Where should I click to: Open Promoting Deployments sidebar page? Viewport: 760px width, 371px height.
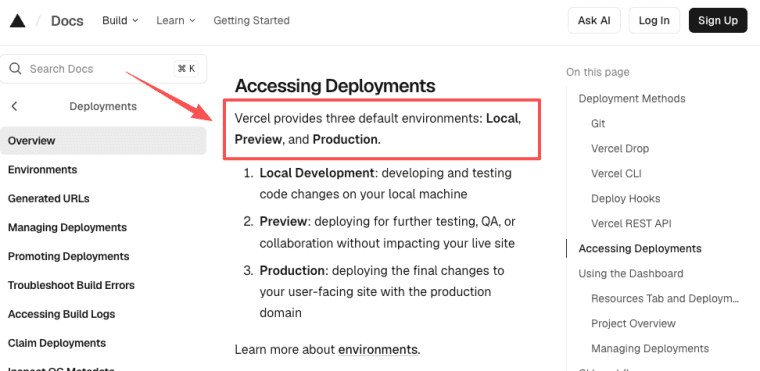tap(68, 256)
